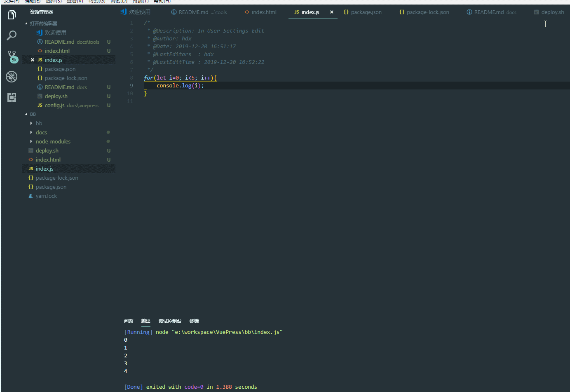
Task: Open package-lock.json in BB file tree
Action: coord(68,178)
